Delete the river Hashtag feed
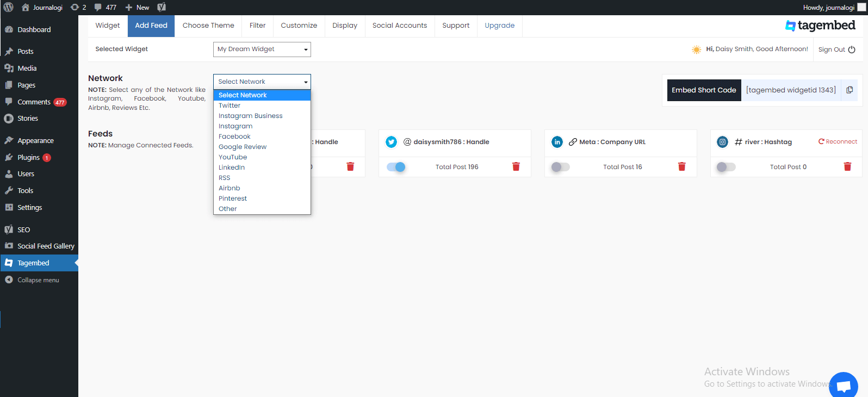Viewport: 868px width, 397px height. pyautogui.click(x=847, y=166)
